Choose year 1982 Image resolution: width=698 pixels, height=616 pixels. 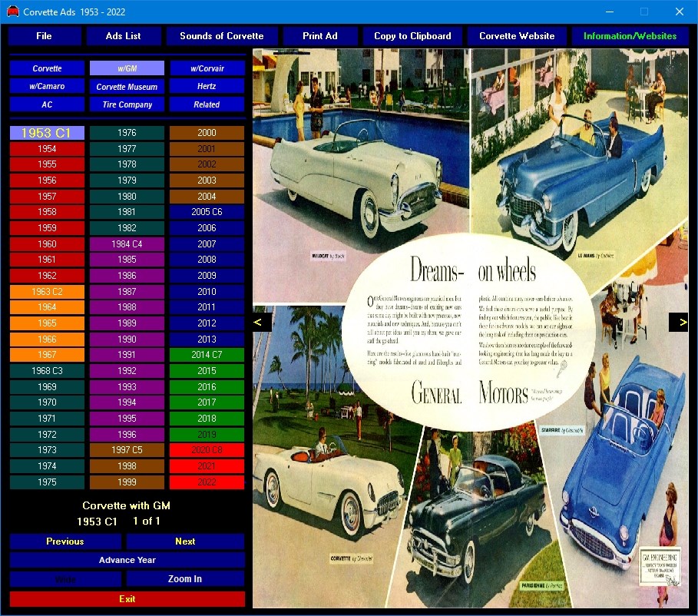pyautogui.click(x=127, y=227)
